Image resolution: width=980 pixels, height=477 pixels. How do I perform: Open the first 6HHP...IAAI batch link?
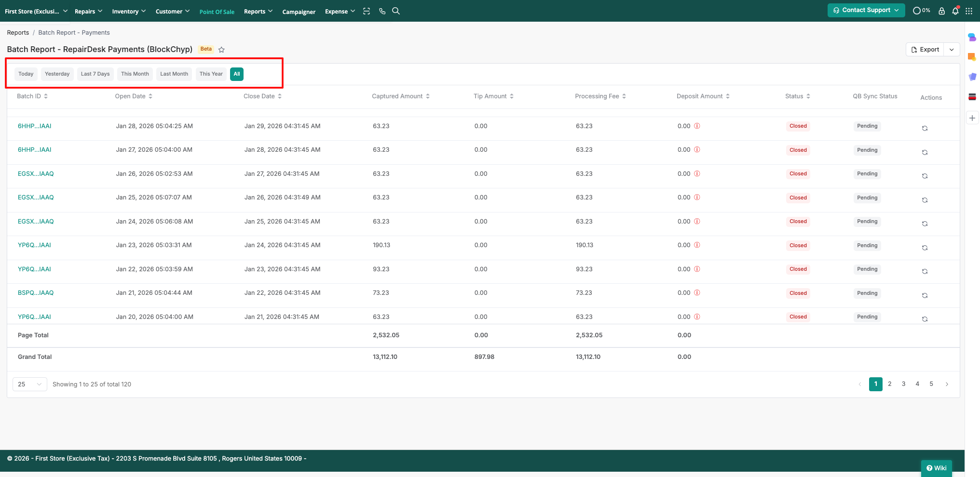click(35, 126)
